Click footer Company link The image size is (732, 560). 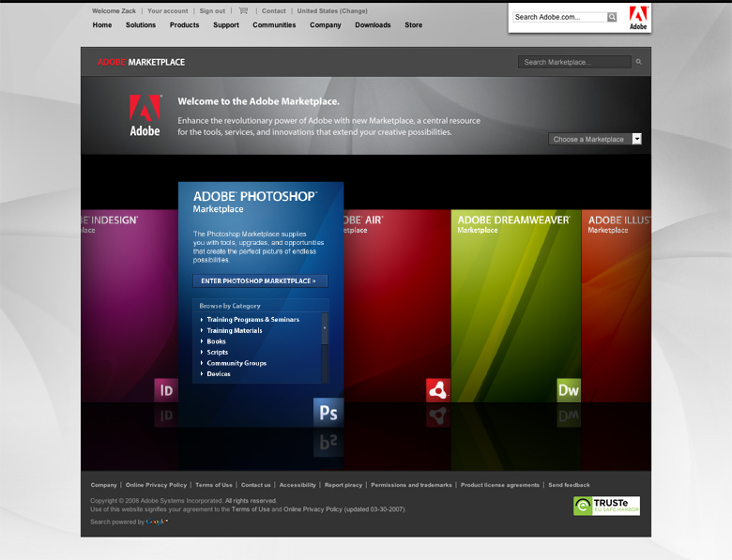103,485
